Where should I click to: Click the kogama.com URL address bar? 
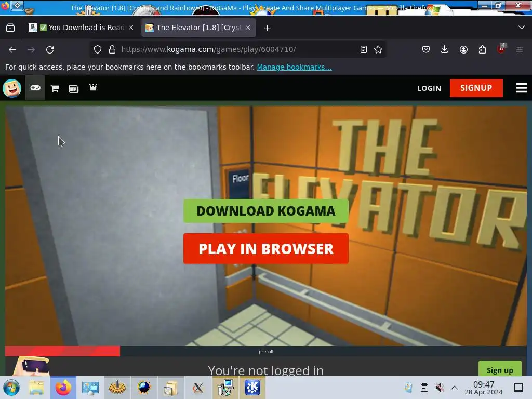click(237, 49)
